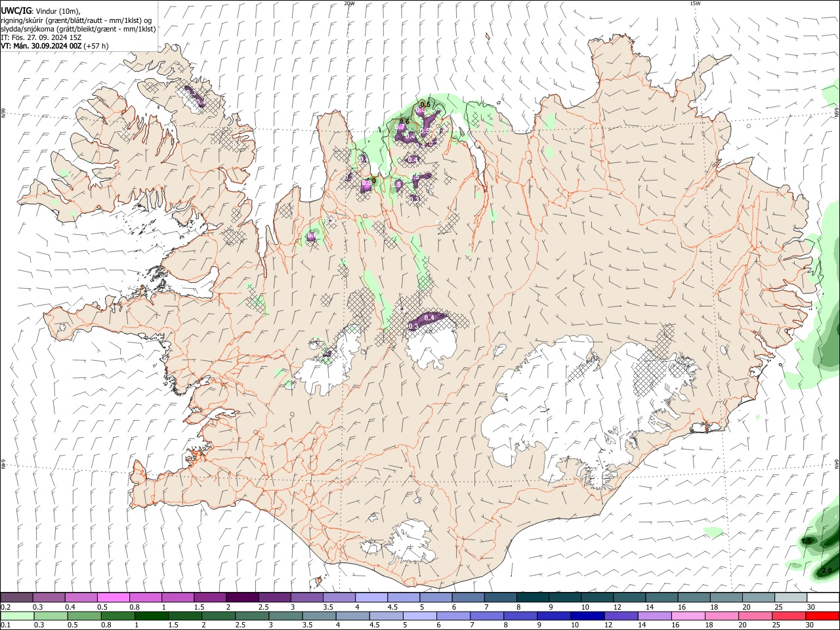Click the 'slydda/snjókoma' legend description line
The width and height of the screenshot is (840, 630).
pos(78,29)
